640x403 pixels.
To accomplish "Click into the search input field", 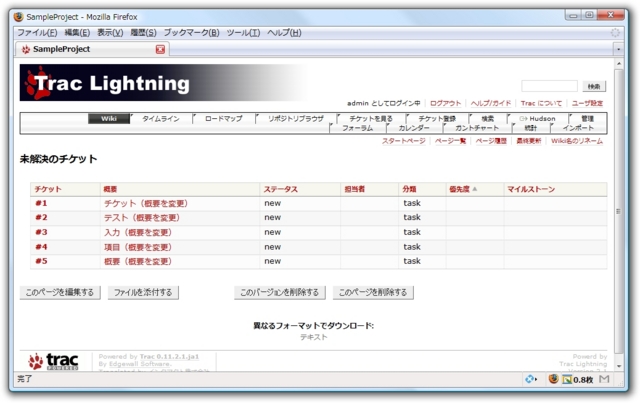I will [549, 86].
